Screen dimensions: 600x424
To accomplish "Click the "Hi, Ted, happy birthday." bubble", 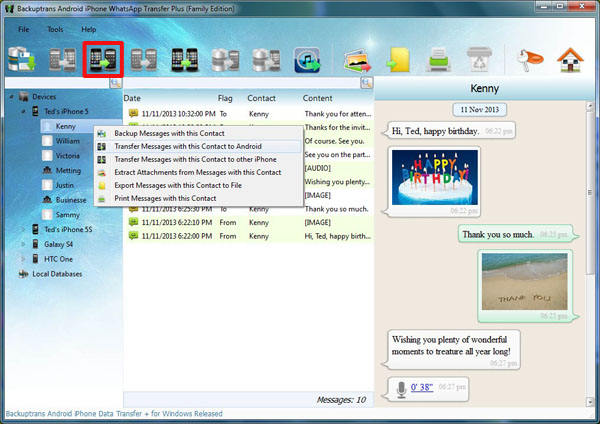I will pos(449,131).
